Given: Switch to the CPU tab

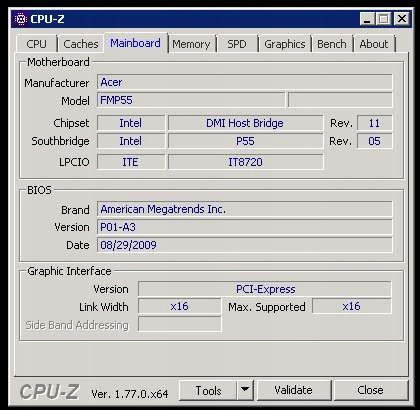Looking at the screenshot, I should [36, 44].
